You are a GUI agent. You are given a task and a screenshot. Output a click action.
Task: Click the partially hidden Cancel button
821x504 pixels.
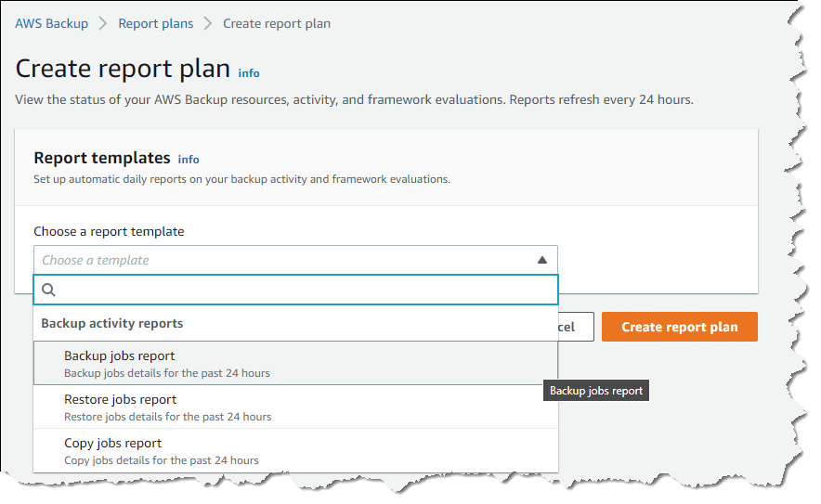tap(576, 327)
